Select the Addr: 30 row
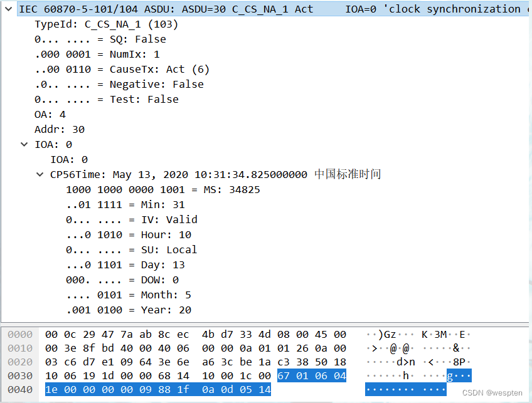The image size is (532, 403). (60, 130)
